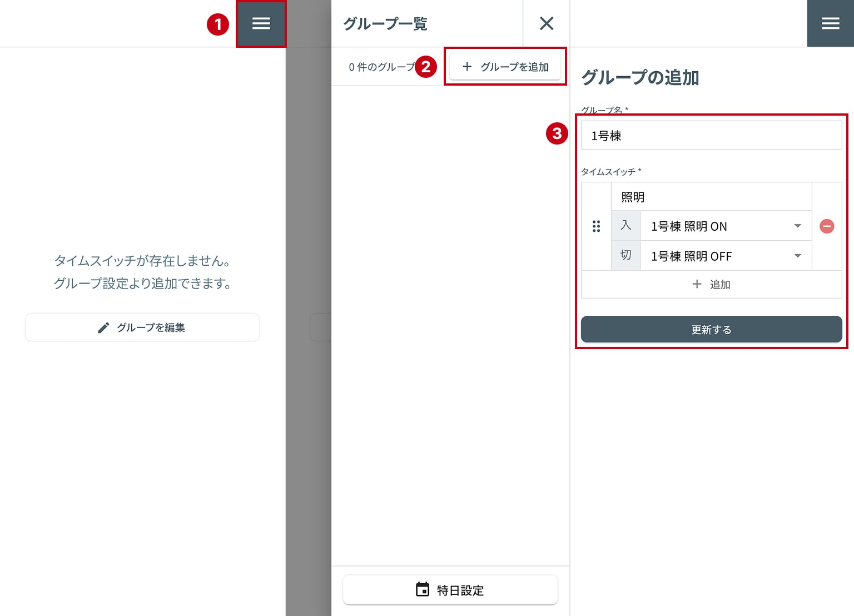The height and width of the screenshot is (616, 854).
Task: Expand the 1号棟 照明 OFF dropdown
Action: pyautogui.click(x=726, y=256)
